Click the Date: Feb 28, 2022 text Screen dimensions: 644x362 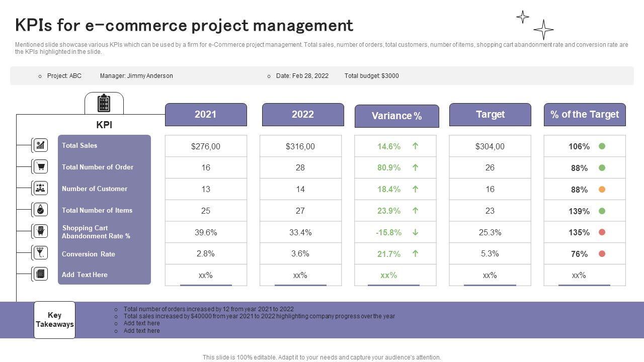coord(302,76)
